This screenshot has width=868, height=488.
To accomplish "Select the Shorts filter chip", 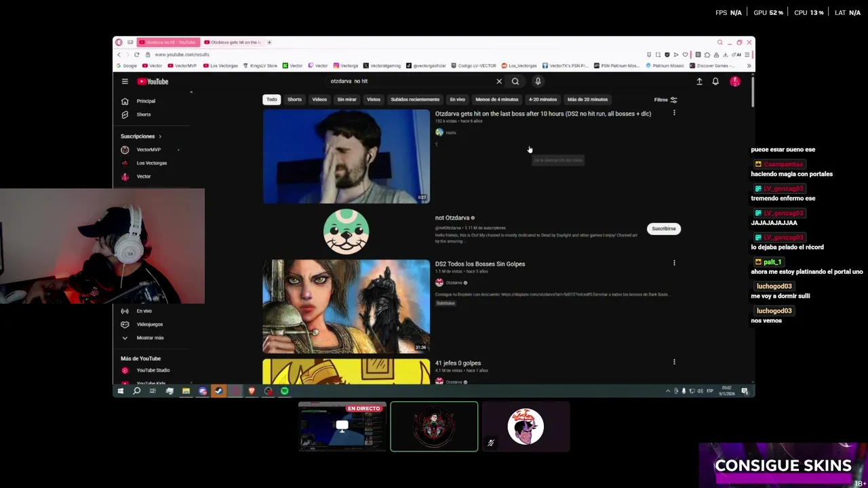I will (294, 100).
